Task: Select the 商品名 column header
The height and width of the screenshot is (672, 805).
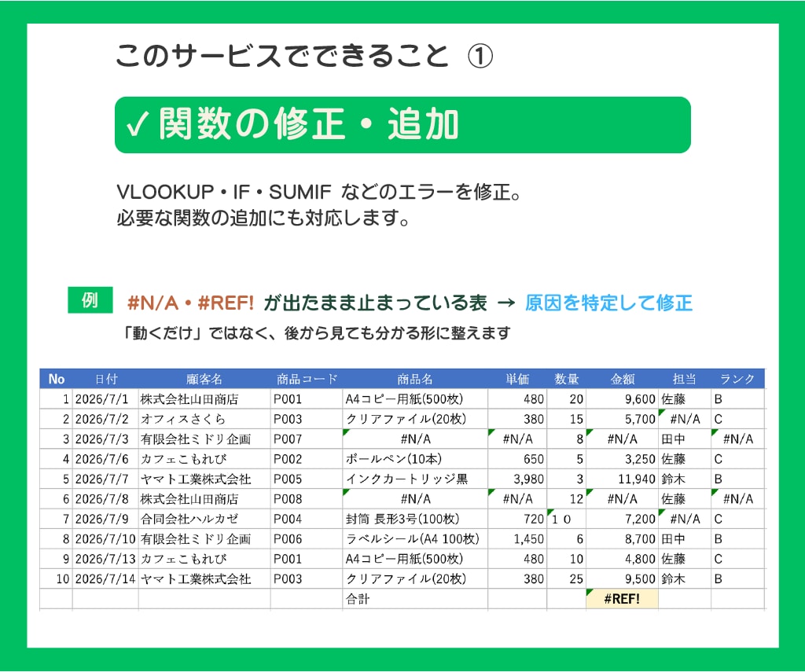Action: pyautogui.click(x=415, y=379)
